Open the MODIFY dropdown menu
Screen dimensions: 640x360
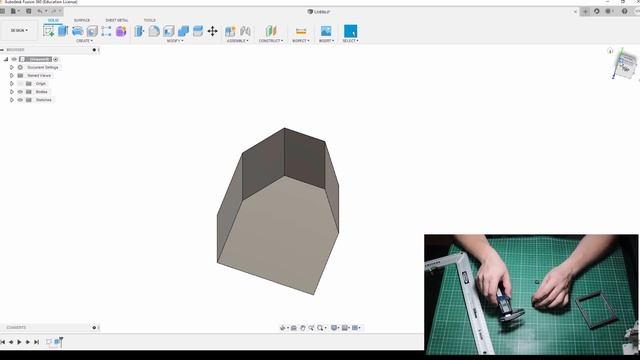tap(175, 41)
